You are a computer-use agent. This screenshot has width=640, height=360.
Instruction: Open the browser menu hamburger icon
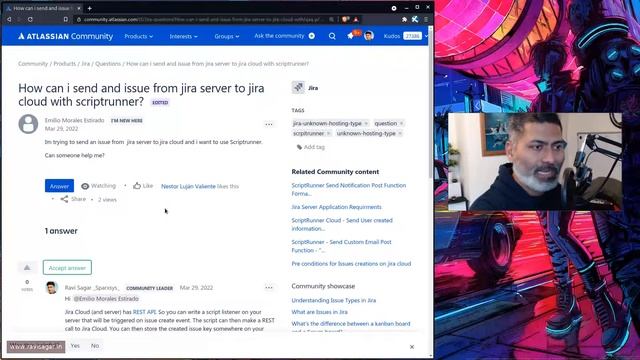426,19
